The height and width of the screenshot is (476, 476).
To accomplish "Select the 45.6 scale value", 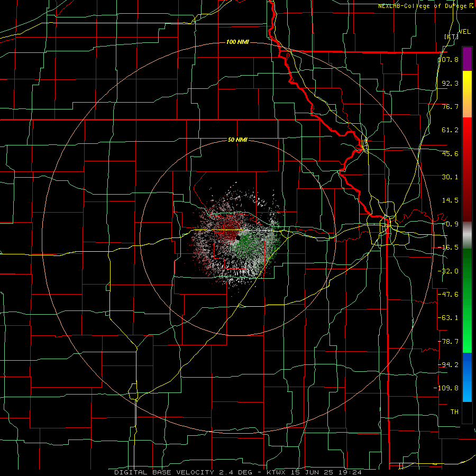I will pos(450,153).
